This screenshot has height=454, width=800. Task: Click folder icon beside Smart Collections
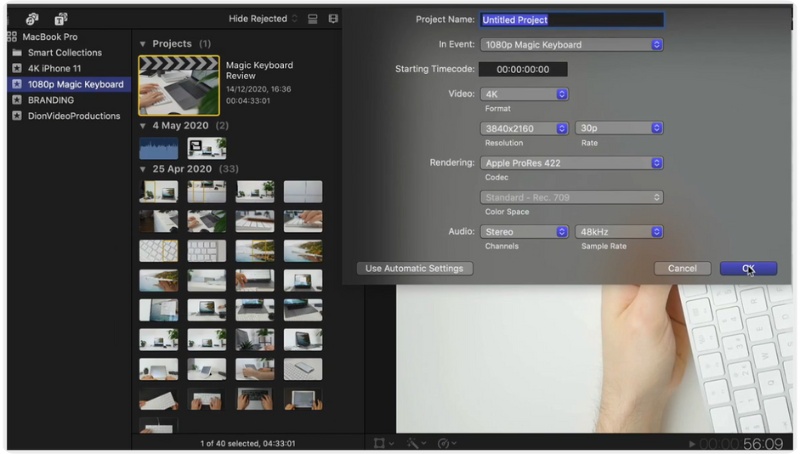17,53
